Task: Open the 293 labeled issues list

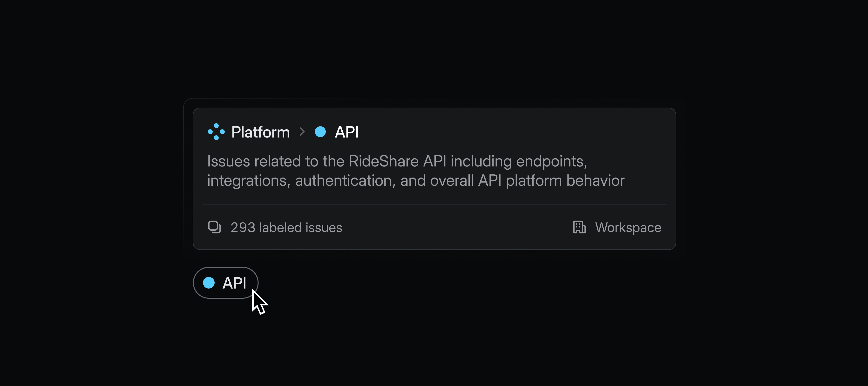Action: click(x=286, y=227)
